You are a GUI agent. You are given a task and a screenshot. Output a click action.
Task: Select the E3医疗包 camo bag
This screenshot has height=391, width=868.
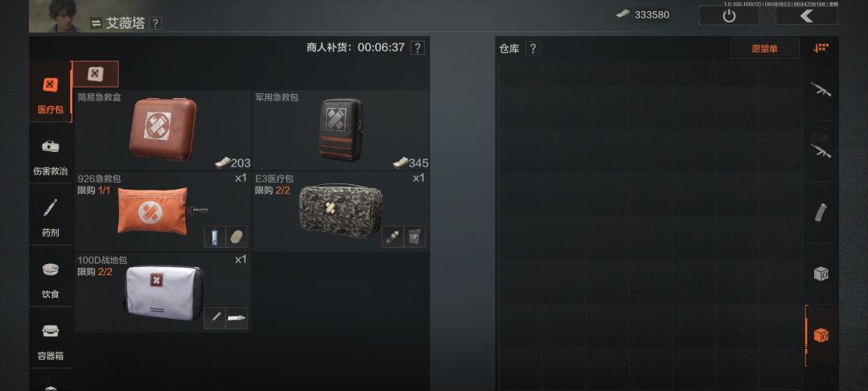pos(341,211)
